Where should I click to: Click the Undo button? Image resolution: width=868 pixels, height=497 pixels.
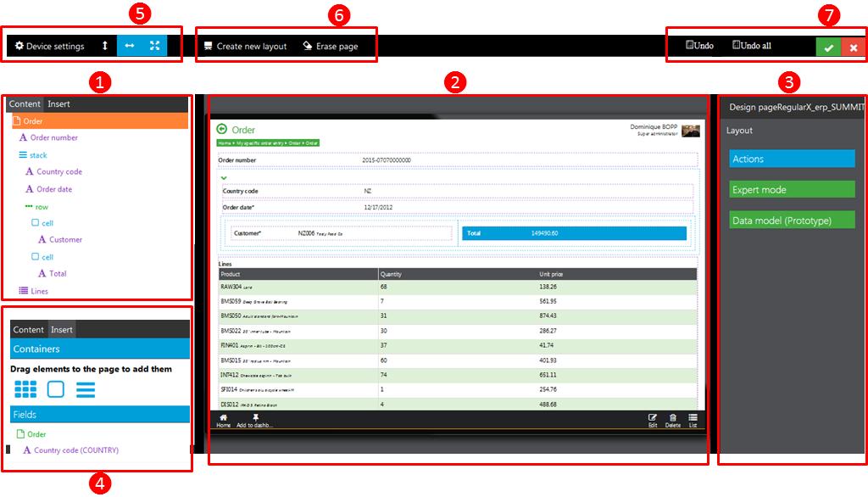tap(699, 45)
